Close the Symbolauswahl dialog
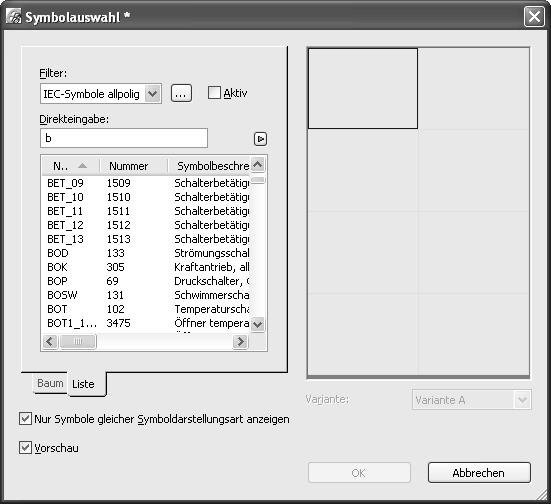Screen dimensions: 551x504 coord(534,17)
